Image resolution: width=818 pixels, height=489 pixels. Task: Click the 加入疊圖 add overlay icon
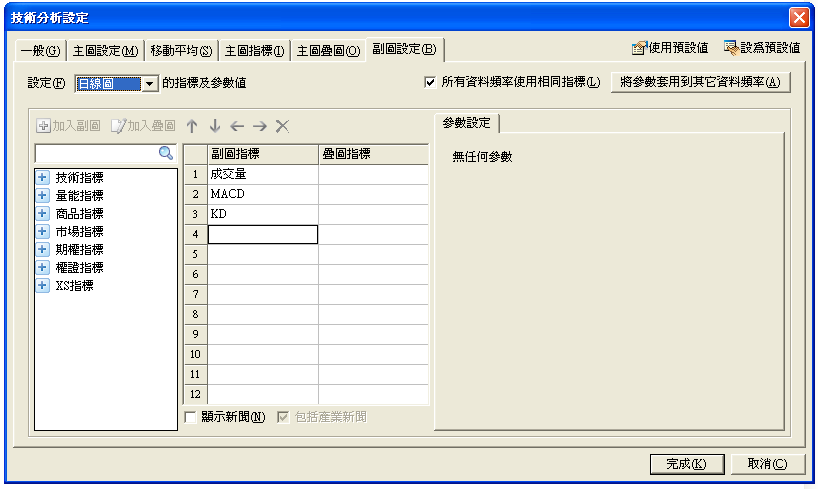[x=143, y=126]
